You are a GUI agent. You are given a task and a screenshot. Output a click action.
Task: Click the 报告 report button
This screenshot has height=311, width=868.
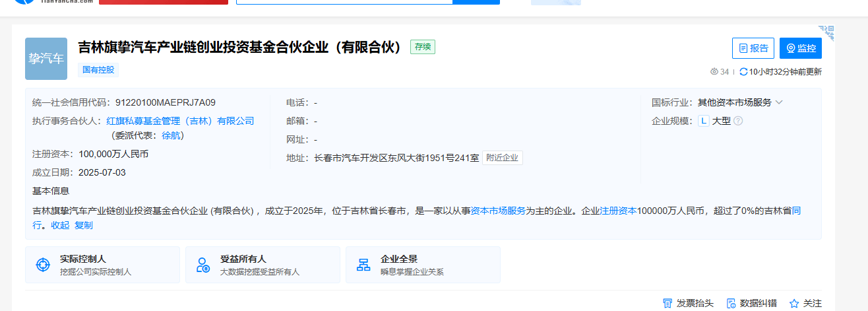pos(753,48)
